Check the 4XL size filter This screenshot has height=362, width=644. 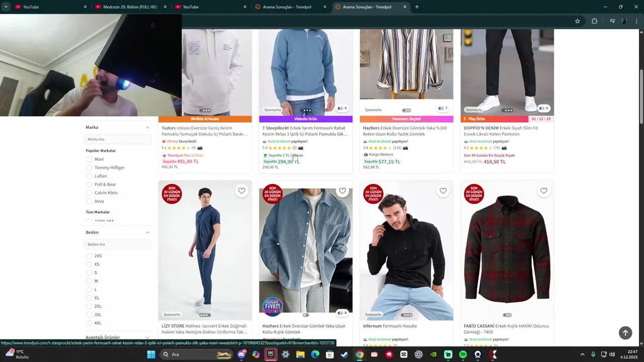(x=89, y=323)
